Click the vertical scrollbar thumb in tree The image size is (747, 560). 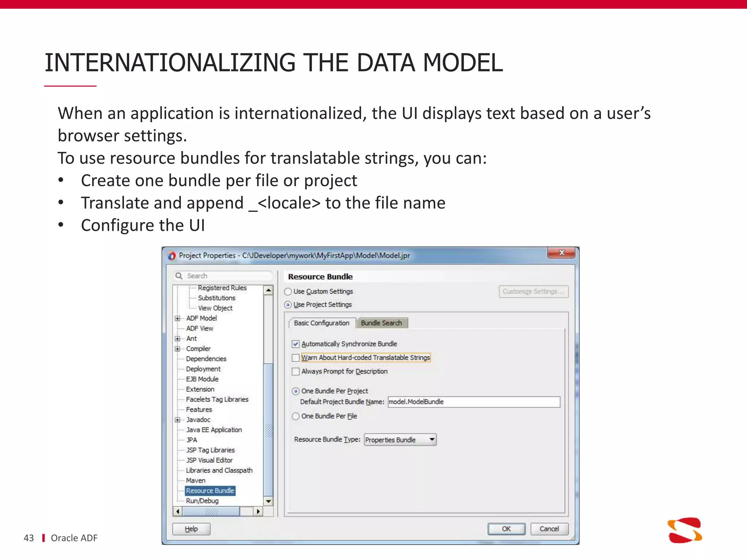[x=268, y=430]
